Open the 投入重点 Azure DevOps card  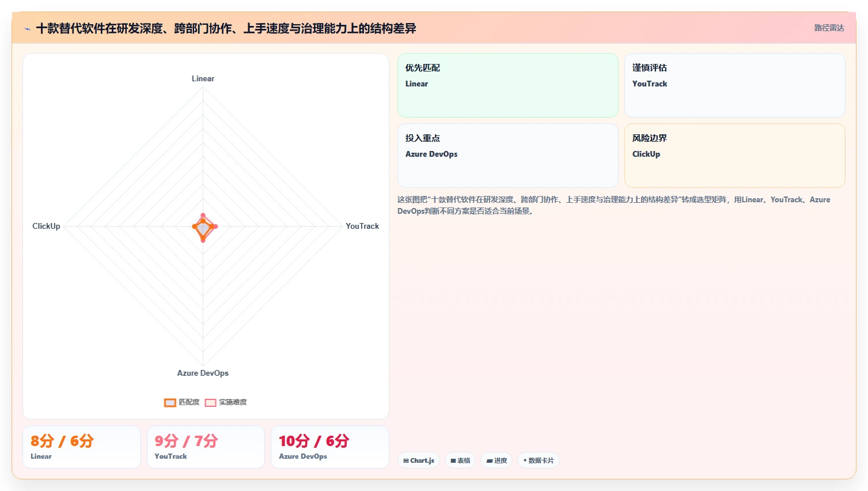[507, 156]
